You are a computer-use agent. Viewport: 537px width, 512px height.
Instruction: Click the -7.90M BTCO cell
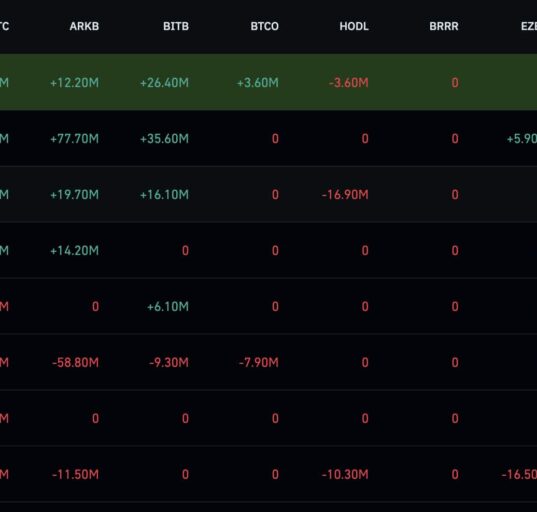click(259, 362)
